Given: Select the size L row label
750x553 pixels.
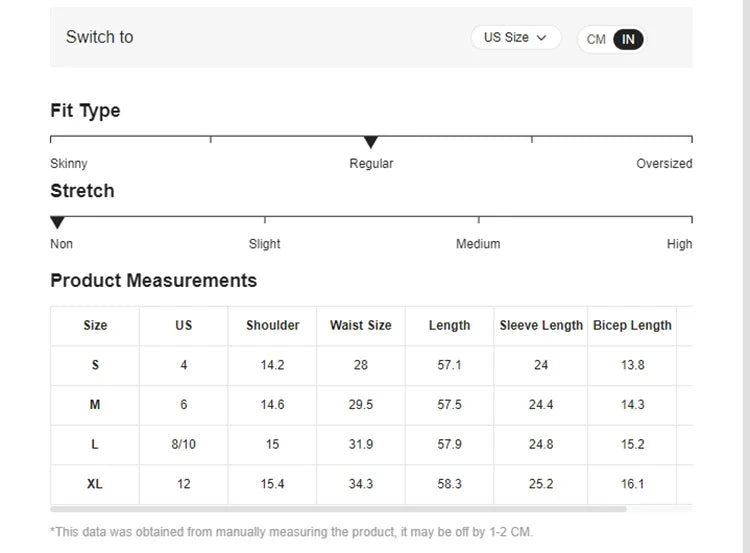Looking at the screenshot, I should 95,444.
